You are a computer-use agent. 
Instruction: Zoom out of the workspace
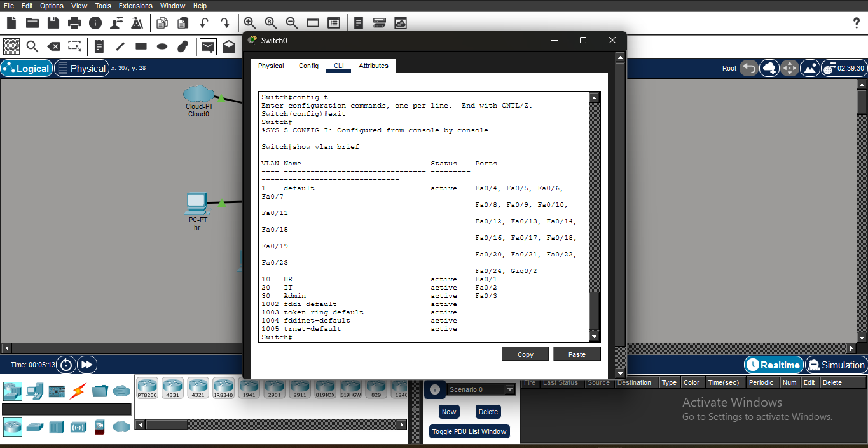292,23
